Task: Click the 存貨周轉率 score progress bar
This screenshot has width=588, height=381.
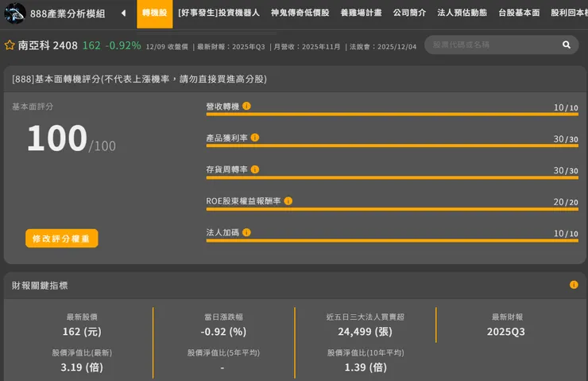Action: point(393,177)
